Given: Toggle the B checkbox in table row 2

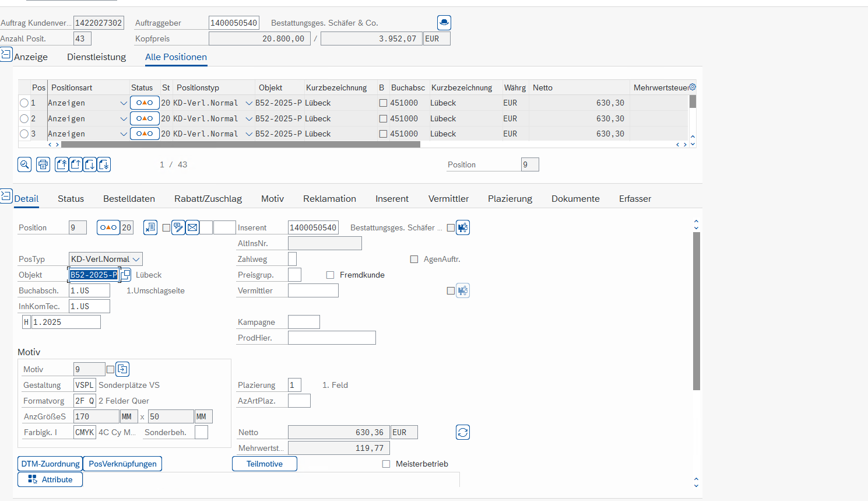Looking at the screenshot, I should pos(383,118).
